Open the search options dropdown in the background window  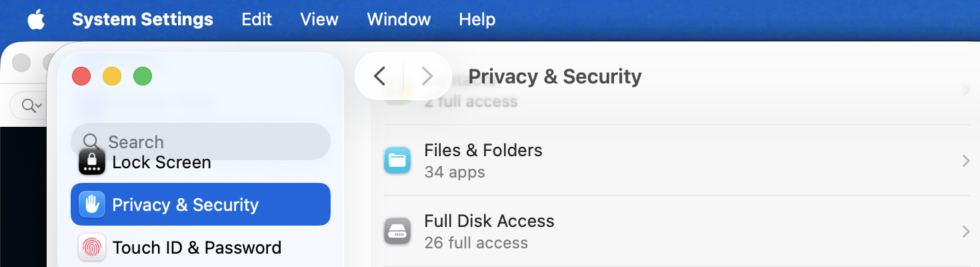[x=31, y=105]
